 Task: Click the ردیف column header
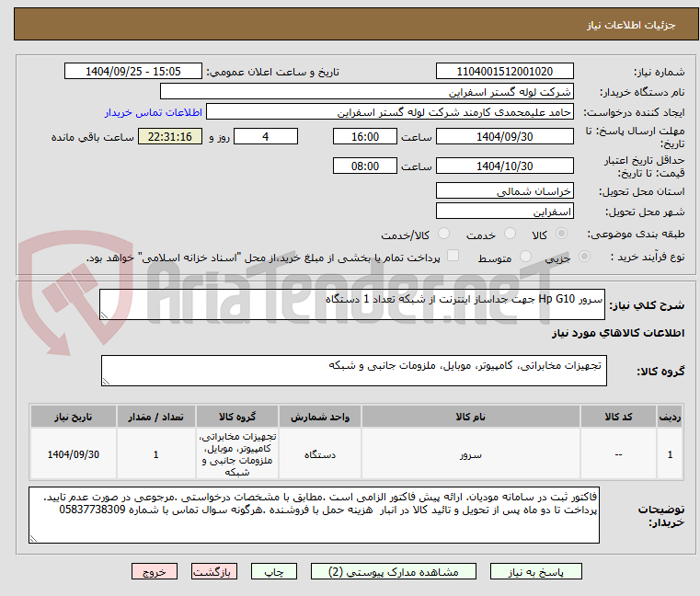[670, 417]
